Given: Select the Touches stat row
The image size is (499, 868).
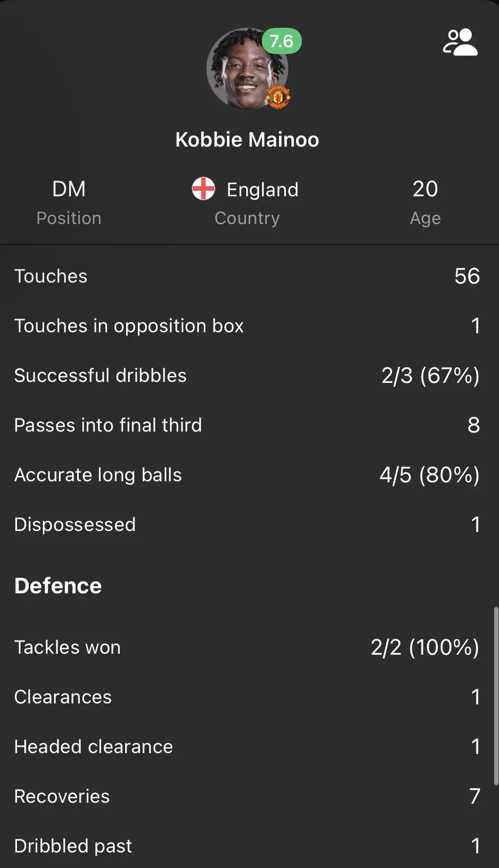Looking at the screenshot, I should point(249,276).
